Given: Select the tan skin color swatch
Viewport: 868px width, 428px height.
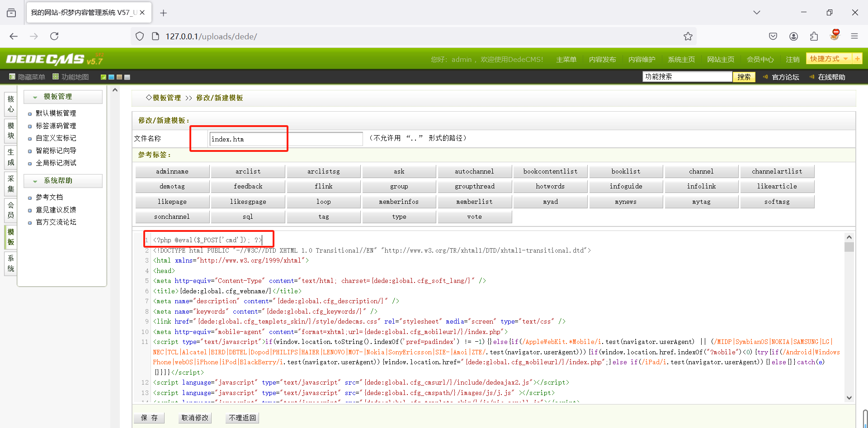Looking at the screenshot, I should coord(119,77).
